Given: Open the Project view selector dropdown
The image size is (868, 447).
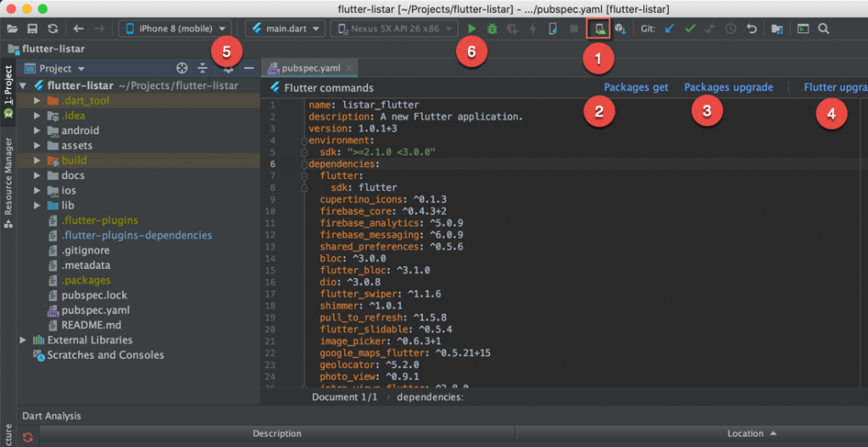Looking at the screenshot, I should 54,69.
